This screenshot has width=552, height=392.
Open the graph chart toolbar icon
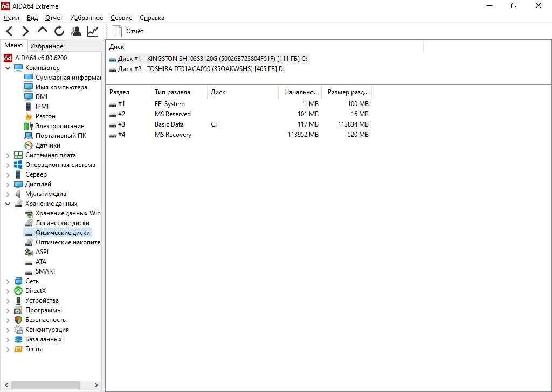point(93,31)
